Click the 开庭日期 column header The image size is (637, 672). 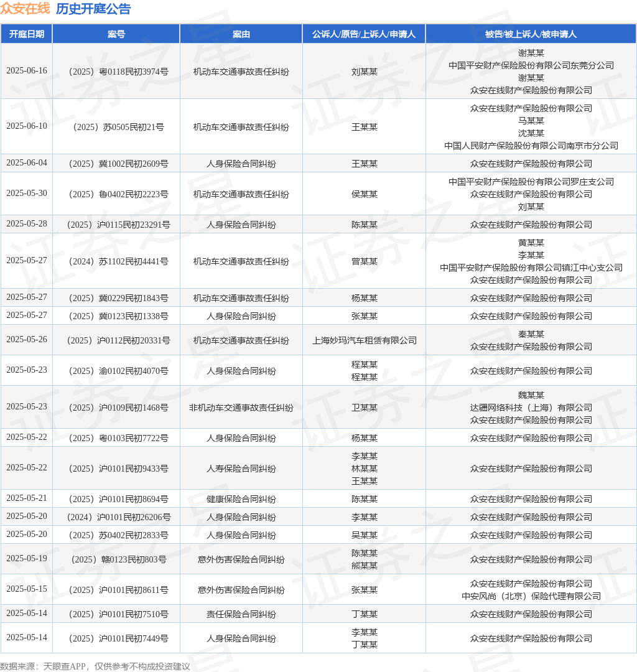tap(27, 34)
